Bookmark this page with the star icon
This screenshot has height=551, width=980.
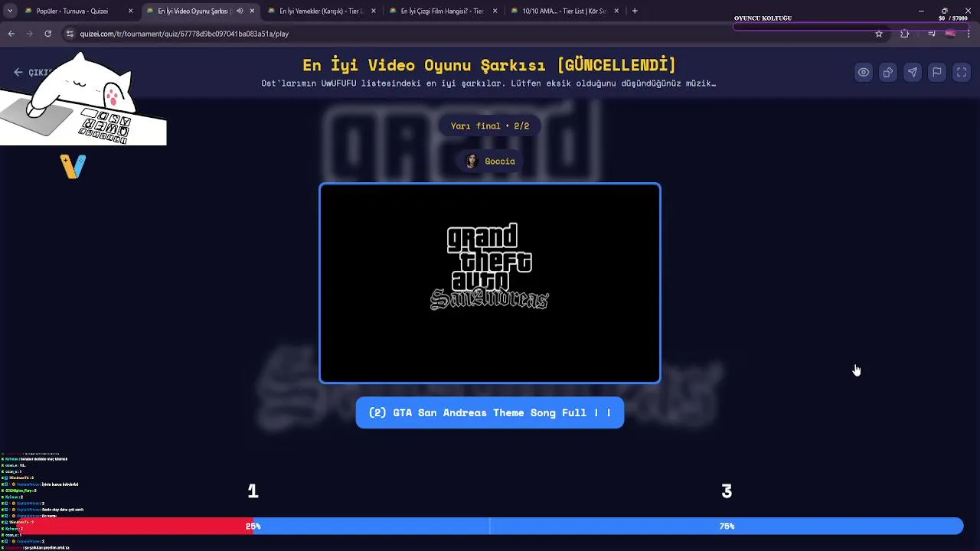click(x=879, y=34)
